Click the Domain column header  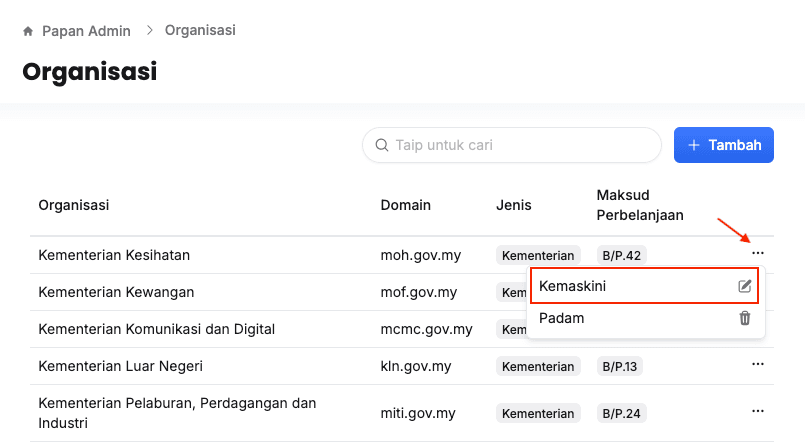tap(405, 205)
